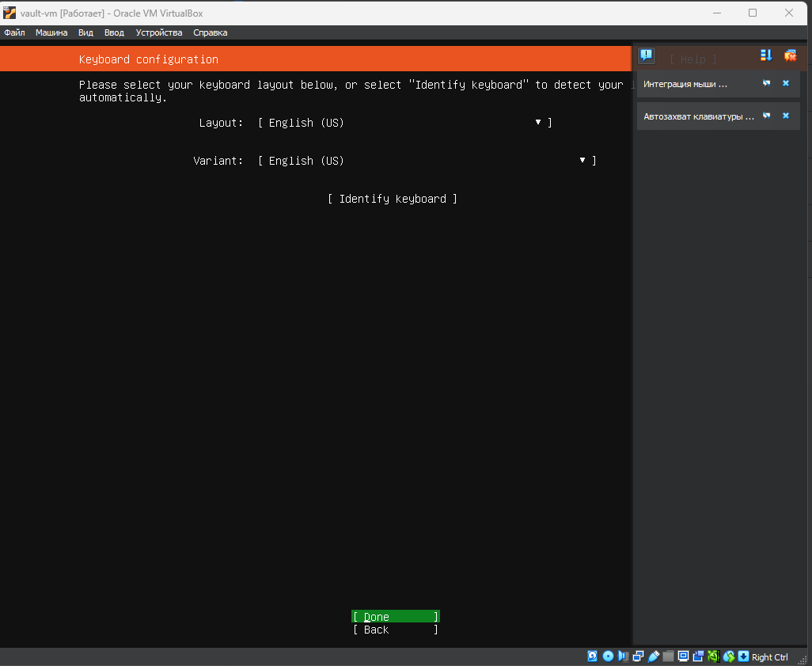Click the network adapters status icon
812x666 pixels.
click(638, 656)
